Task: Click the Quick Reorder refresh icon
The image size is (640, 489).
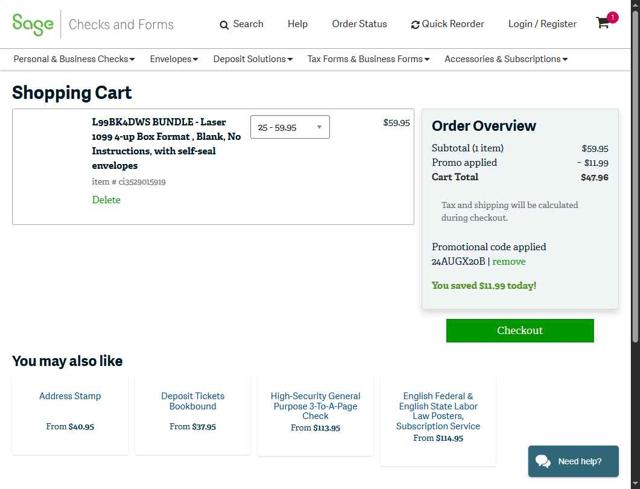Action: pyautogui.click(x=415, y=25)
